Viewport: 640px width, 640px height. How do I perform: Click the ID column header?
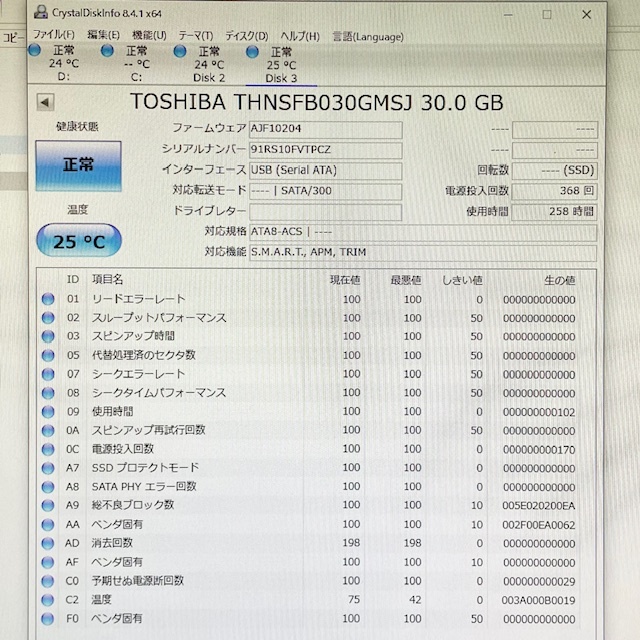click(x=73, y=279)
